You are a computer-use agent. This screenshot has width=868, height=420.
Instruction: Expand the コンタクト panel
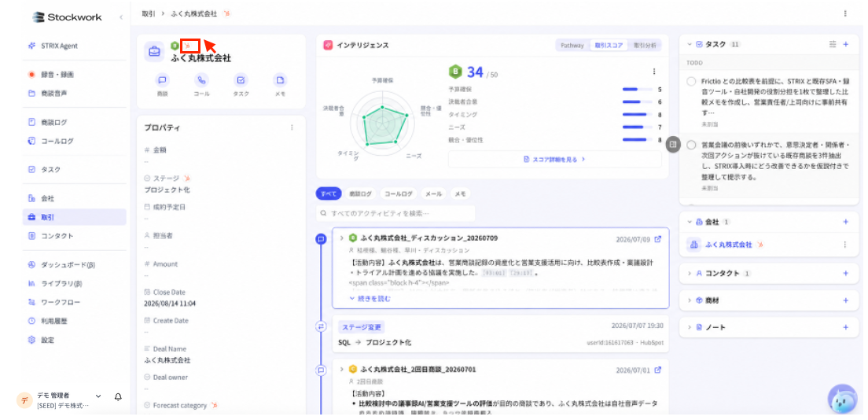(690, 273)
